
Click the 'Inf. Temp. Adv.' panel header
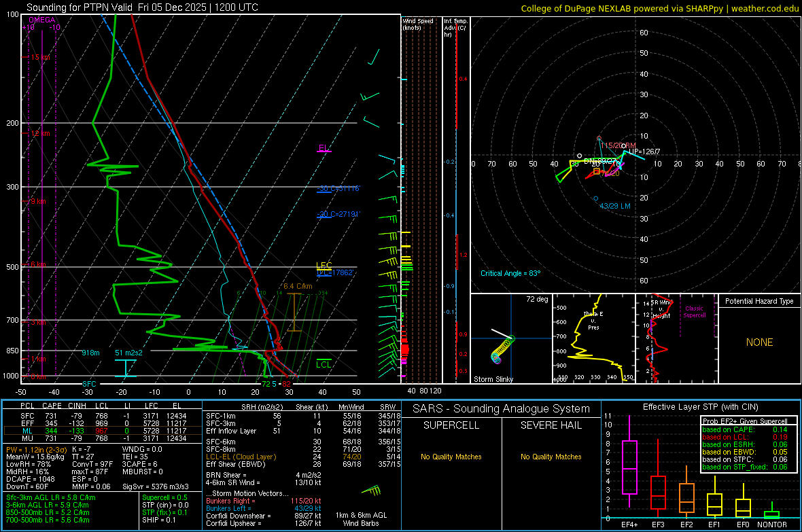(455, 28)
